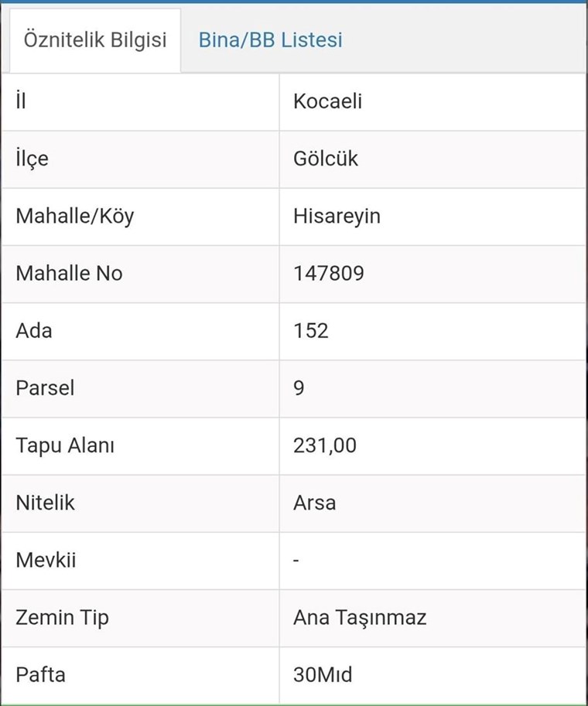
Task: Select the Parsel value 9
Action: pyautogui.click(x=299, y=387)
